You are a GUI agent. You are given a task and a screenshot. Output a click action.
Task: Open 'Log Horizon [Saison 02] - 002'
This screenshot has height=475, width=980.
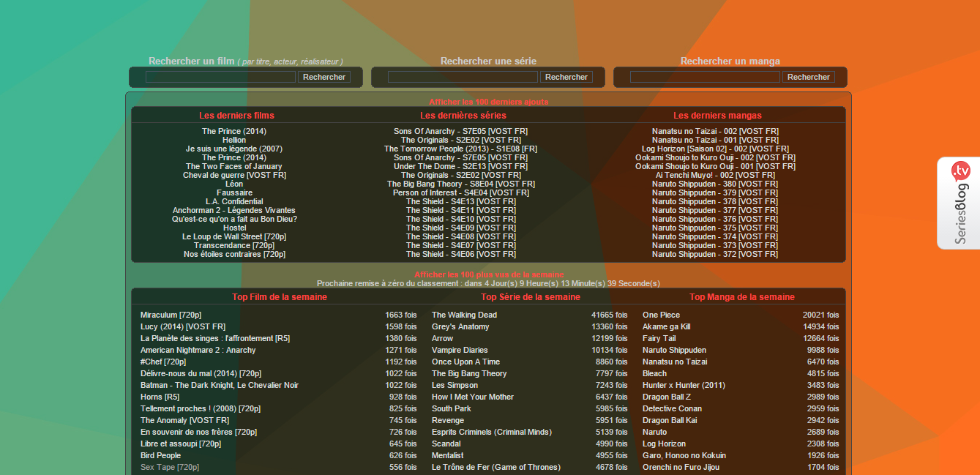(715, 149)
